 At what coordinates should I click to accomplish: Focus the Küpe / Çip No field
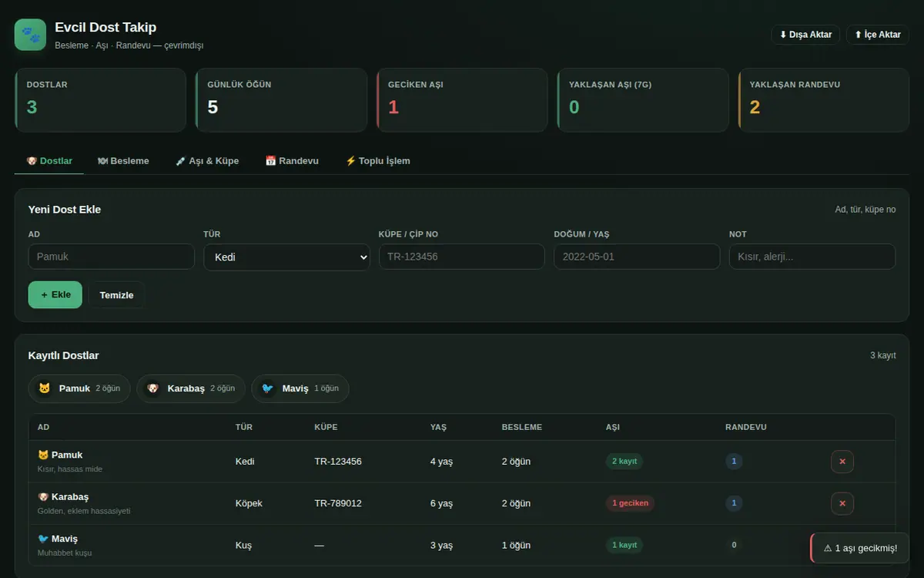tap(462, 257)
